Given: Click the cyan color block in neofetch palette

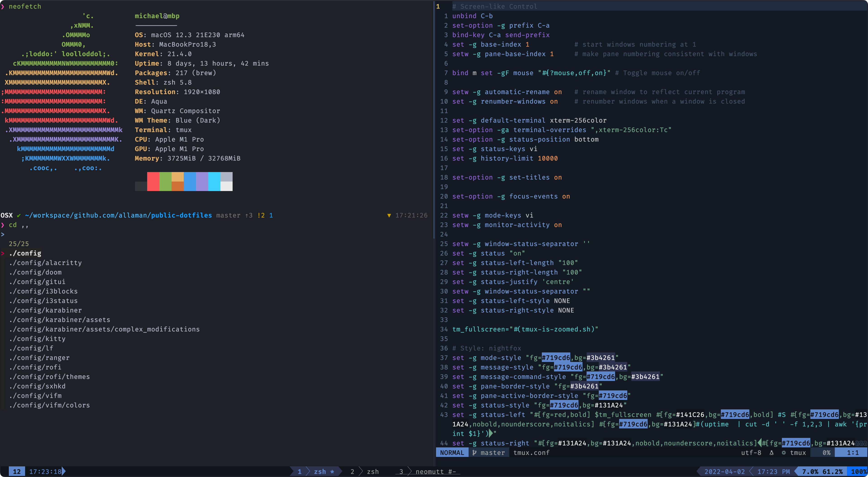Looking at the screenshot, I should 214,181.
